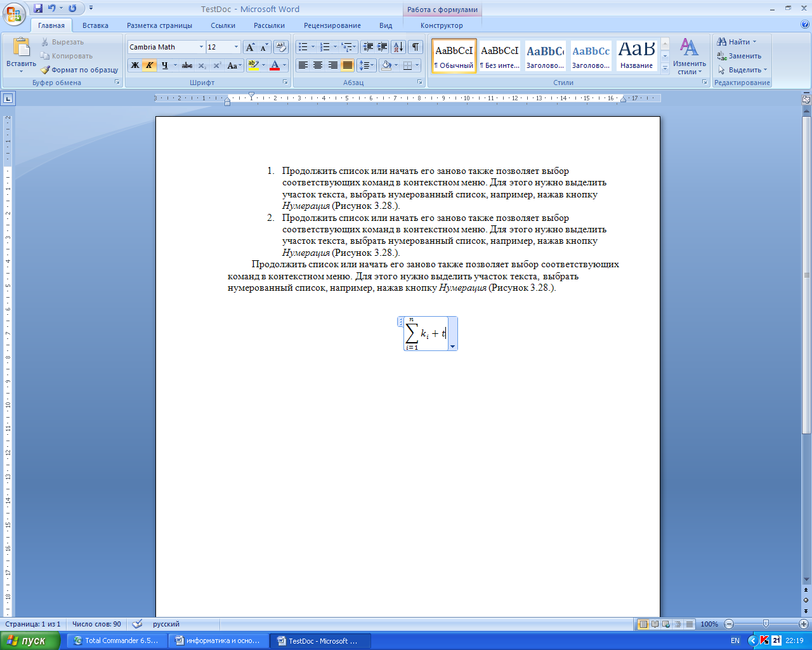Toggle superscript formatting

click(216, 65)
